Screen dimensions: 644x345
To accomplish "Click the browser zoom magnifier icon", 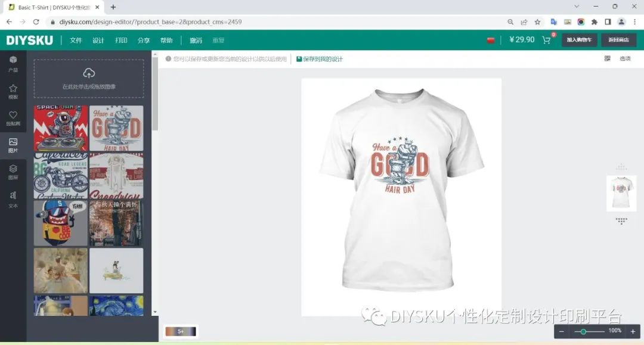I will [510, 21].
